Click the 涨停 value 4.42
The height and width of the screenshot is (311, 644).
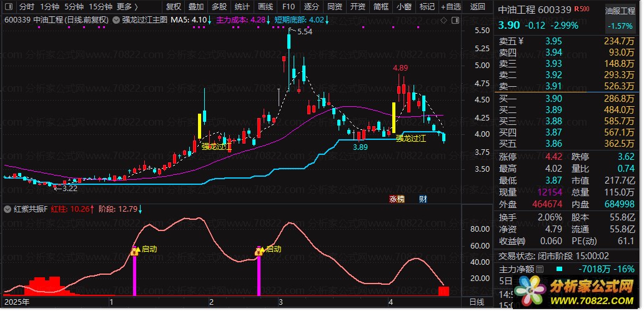click(553, 157)
